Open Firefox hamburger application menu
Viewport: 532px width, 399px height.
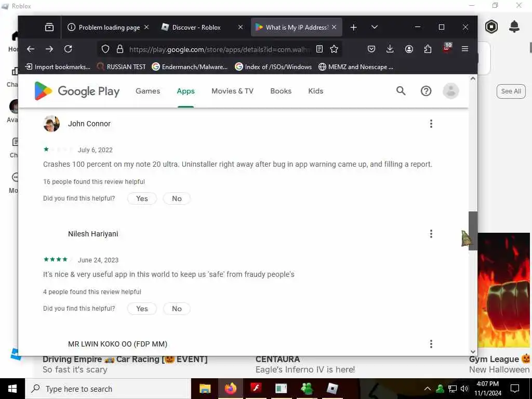pos(465,49)
